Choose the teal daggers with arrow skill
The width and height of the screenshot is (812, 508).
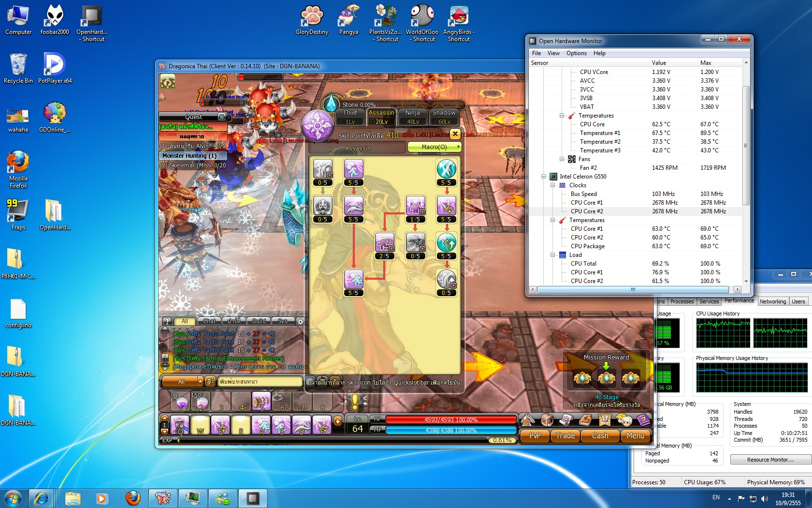[446, 242]
